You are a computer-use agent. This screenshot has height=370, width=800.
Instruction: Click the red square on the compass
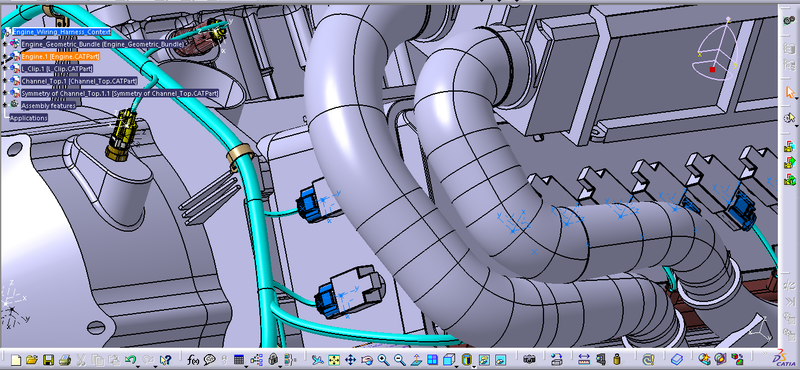[712, 69]
